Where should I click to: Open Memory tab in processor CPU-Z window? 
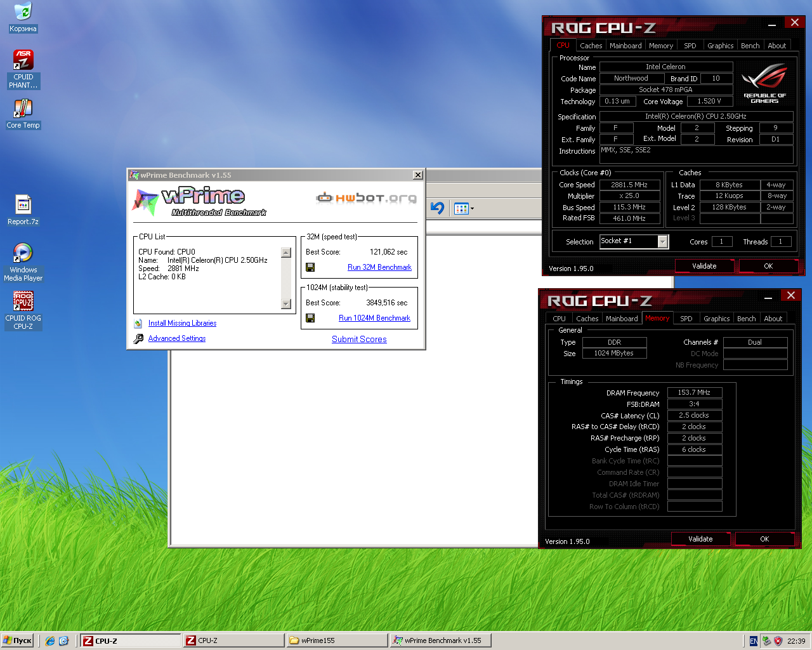661,46
